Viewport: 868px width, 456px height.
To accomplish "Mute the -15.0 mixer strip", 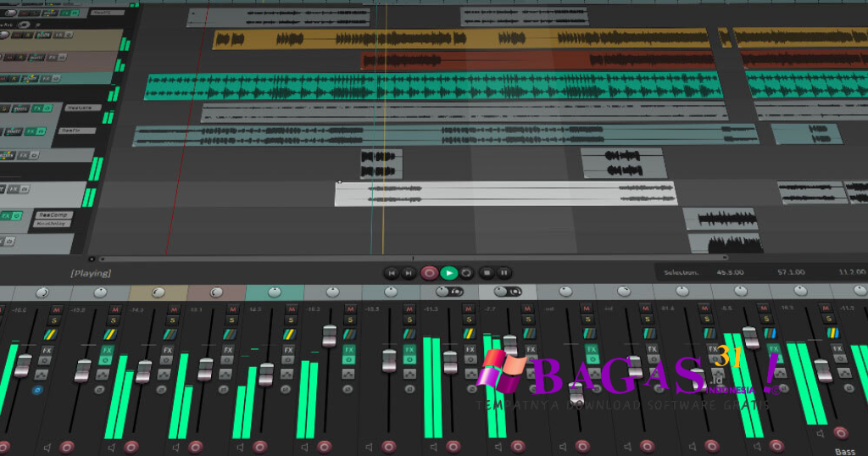I will pos(114,310).
